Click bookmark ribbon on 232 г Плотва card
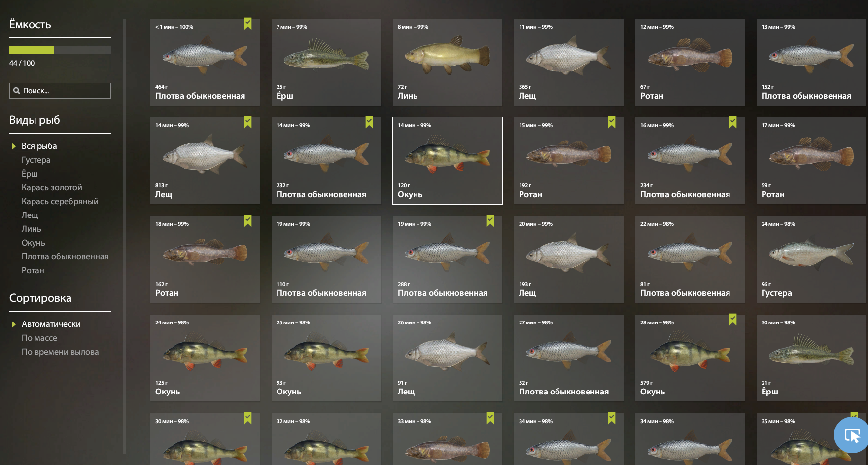 [369, 122]
